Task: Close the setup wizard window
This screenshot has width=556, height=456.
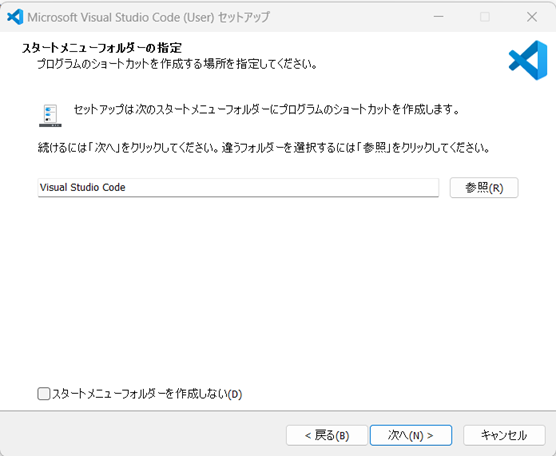Action: pyautogui.click(x=532, y=17)
